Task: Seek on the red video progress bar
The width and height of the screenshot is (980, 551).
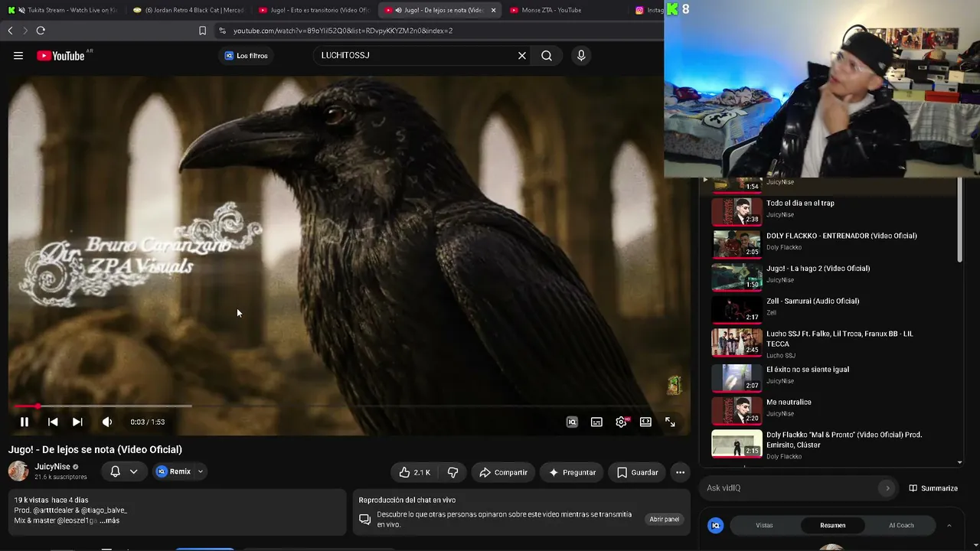Action: coord(349,406)
